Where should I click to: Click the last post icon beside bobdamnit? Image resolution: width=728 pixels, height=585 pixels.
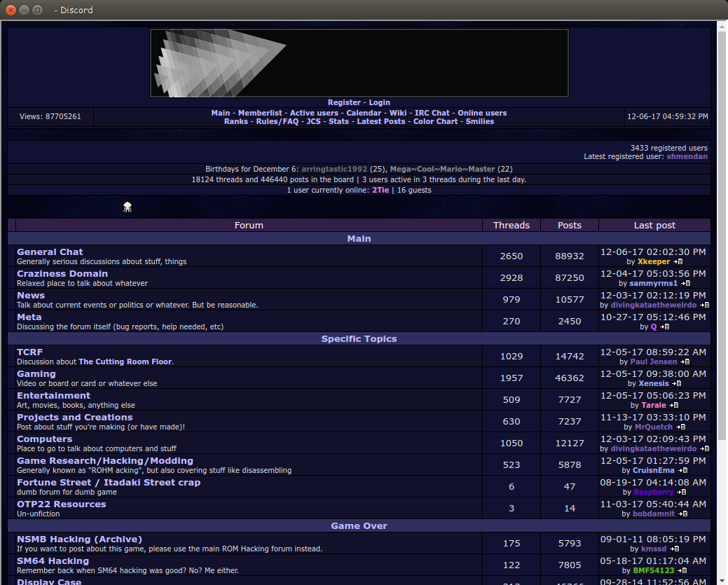[x=682, y=514]
